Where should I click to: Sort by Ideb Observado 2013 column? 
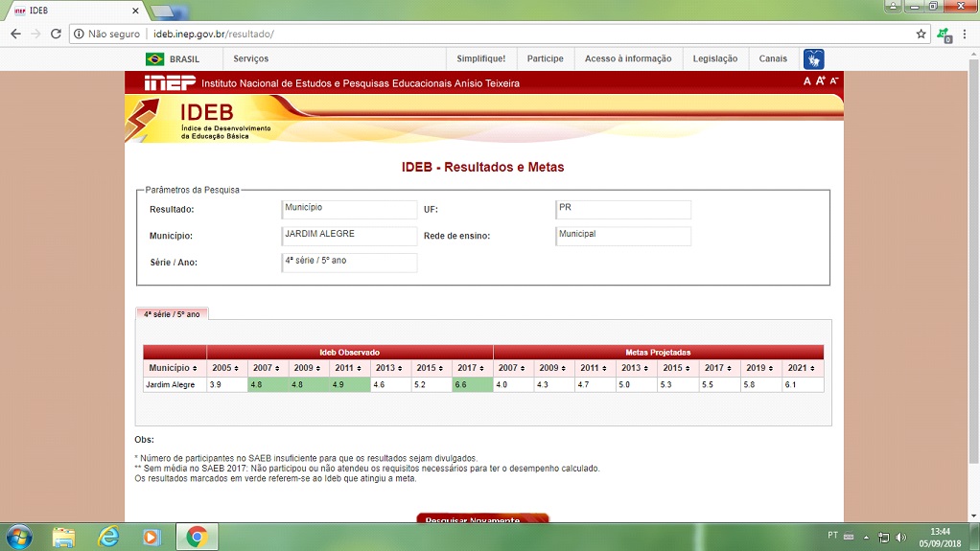[390, 368]
